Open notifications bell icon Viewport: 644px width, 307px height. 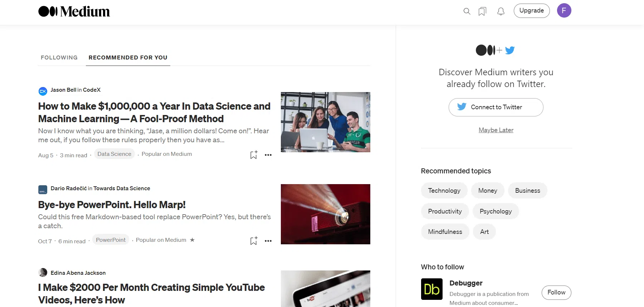point(501,11)
